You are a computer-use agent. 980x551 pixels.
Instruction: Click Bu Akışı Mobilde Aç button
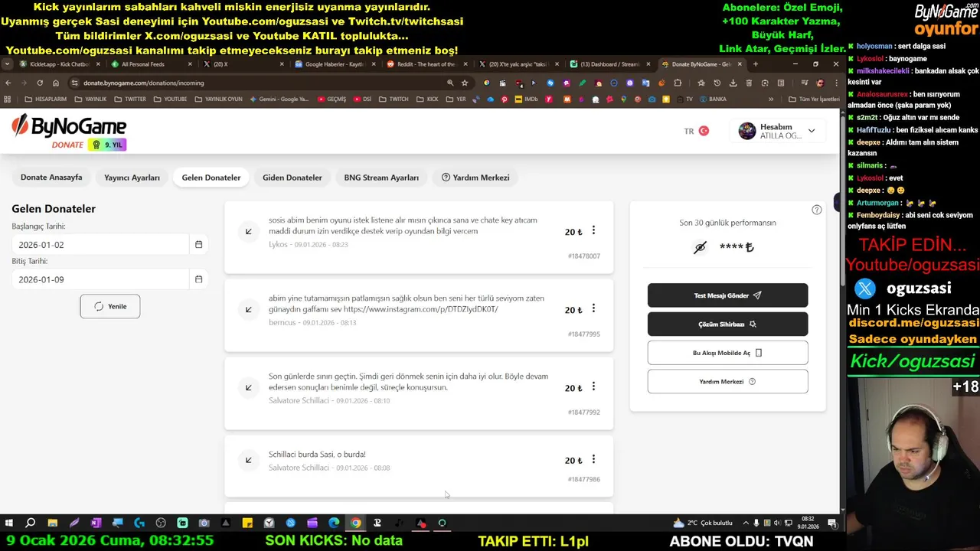(727, 353)
